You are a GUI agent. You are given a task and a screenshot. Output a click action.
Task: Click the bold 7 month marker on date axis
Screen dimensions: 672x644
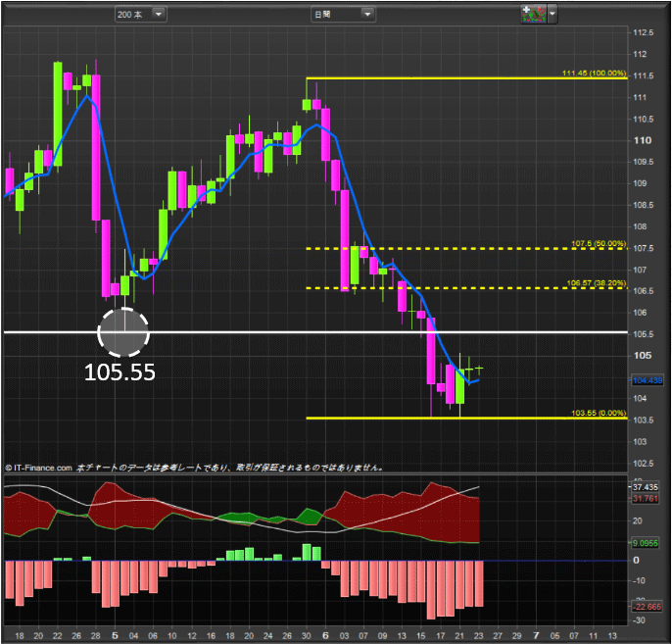click(536, 635)
